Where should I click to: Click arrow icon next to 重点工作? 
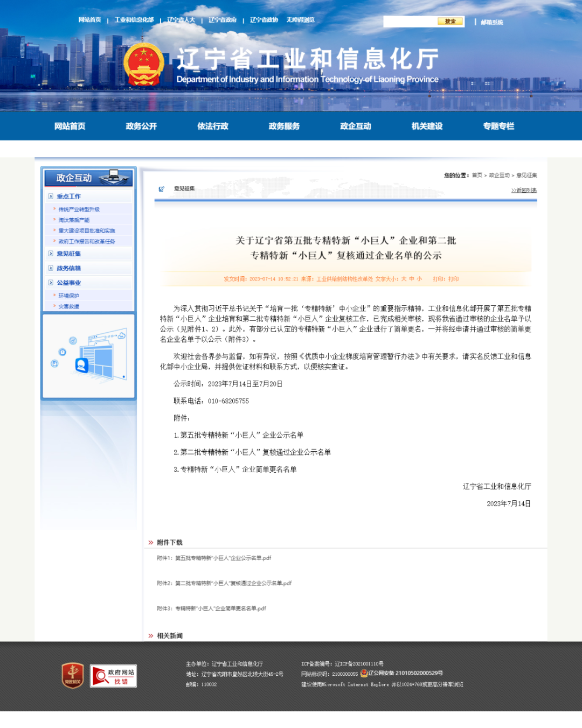51,197
